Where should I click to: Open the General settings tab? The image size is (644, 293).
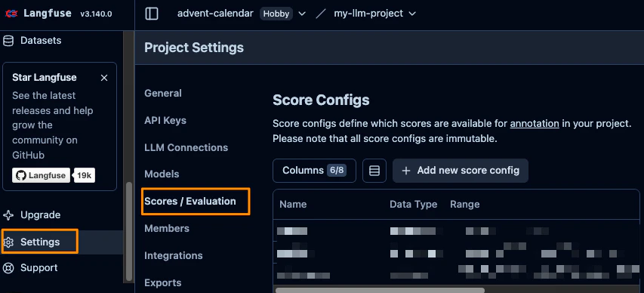pos(163,94)
